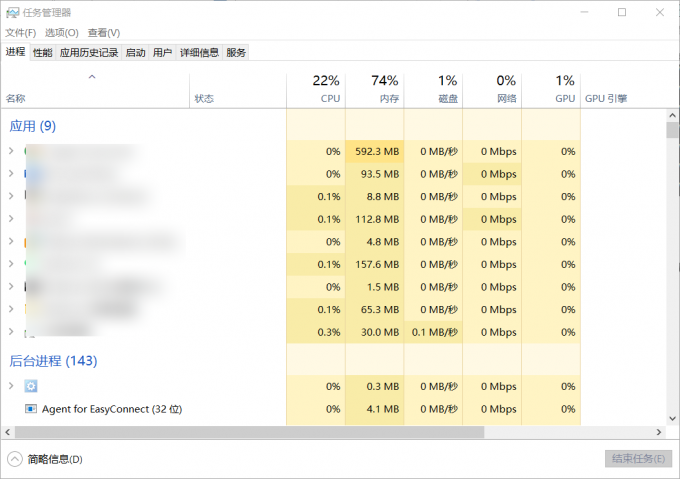680x479 pixels.
Task: Click the circled up-arrow beside 简略信息
Action: pos(14,459)
